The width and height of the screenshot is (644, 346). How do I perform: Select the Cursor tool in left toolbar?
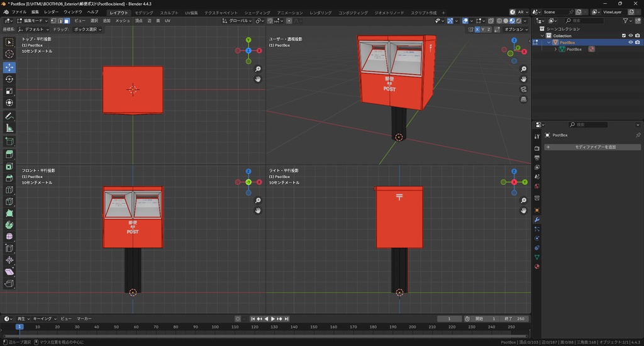click(9, 54)
